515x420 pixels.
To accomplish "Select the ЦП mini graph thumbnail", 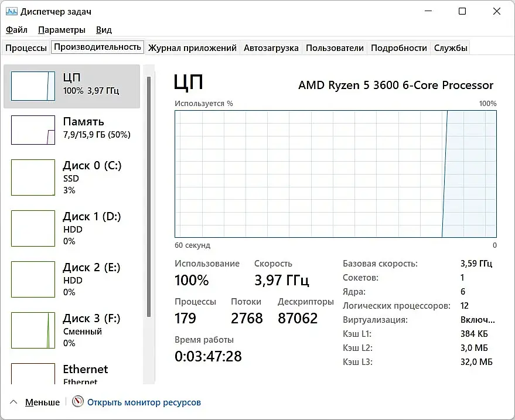I will tap(33, 86).
